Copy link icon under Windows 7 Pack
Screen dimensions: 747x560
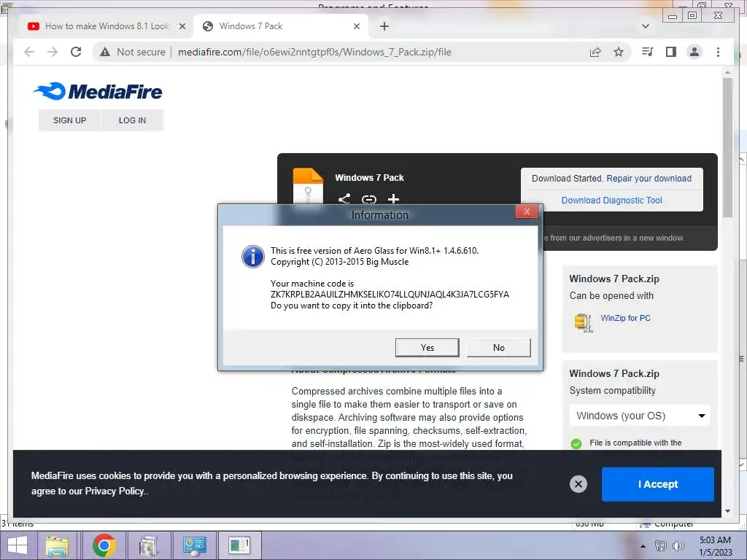click(368, 199)
